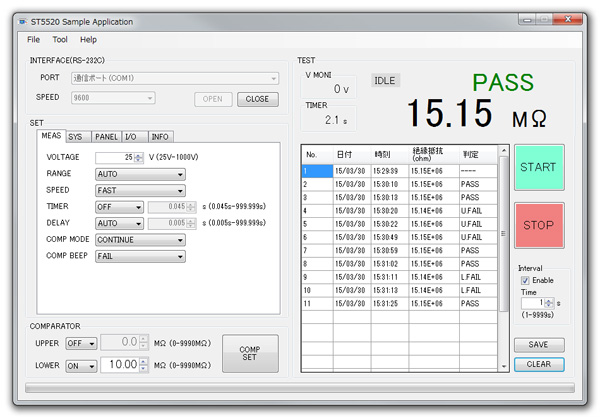Viewport: 600px width, 418px height.
Task: Click the ST5520 application title bar icon
Action: click(23, 21)
